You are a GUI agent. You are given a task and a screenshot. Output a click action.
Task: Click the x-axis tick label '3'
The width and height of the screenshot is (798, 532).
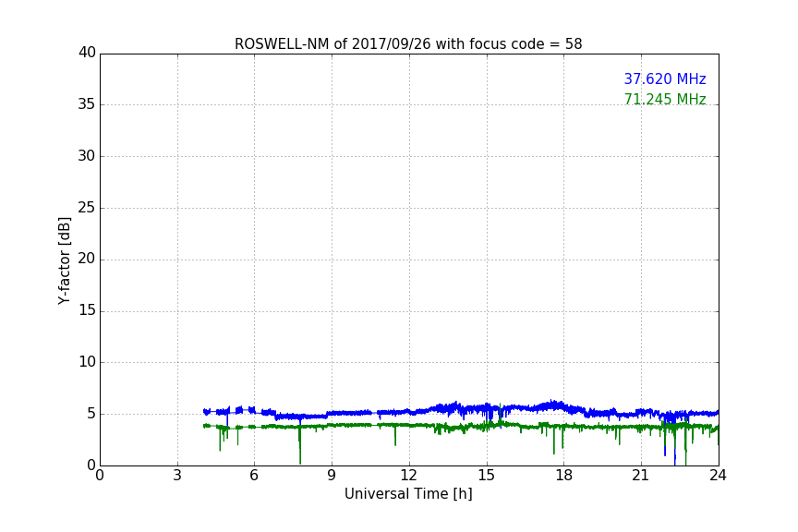coord(177,476)
